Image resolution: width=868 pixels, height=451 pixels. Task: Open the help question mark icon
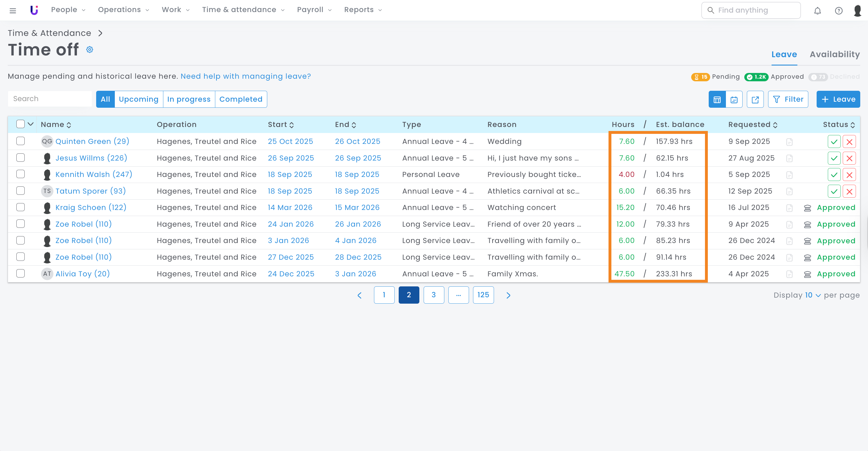(838, 10)
